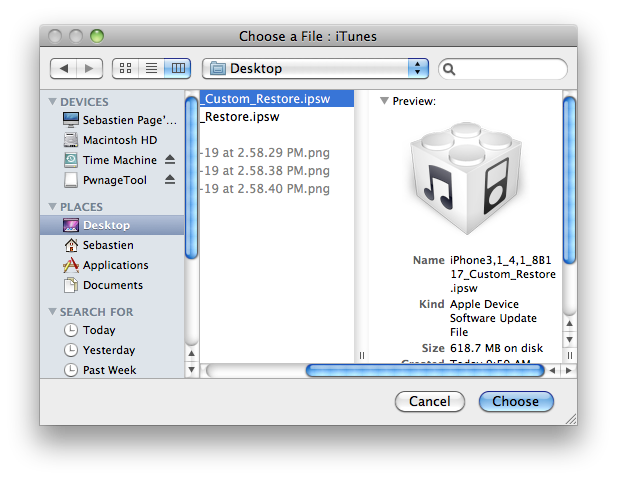
Task: Select Time Machine drive in sidebar
Action: [x=112, y=160]
